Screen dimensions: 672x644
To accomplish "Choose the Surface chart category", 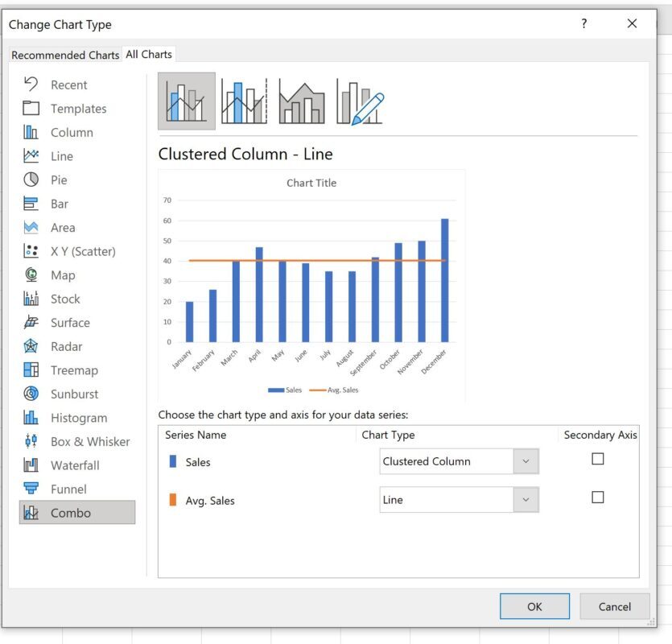I will [77, 323].
